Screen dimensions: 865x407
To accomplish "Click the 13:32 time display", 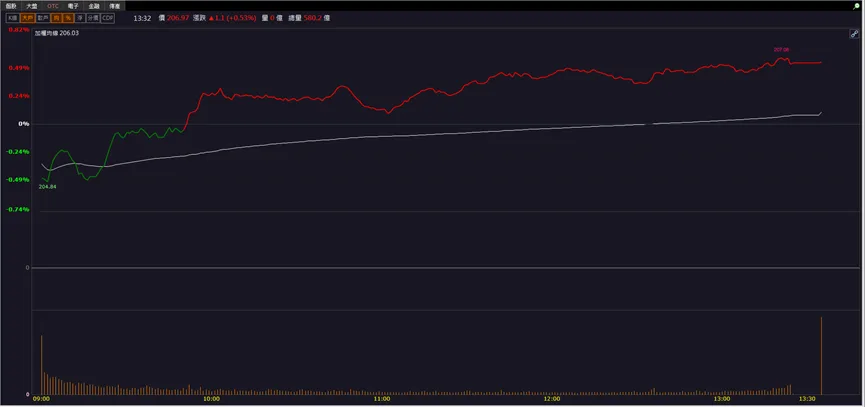I will click(x=142, y=18).
